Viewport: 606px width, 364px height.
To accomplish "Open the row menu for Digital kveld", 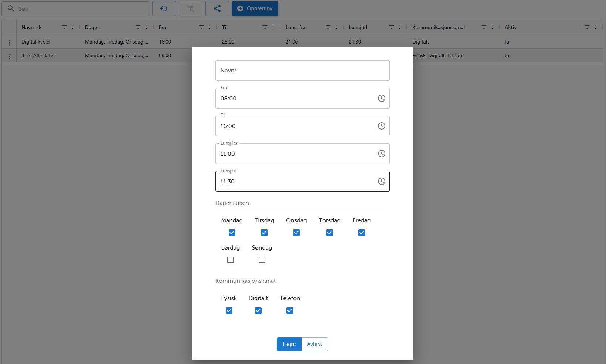I will 9,42.
